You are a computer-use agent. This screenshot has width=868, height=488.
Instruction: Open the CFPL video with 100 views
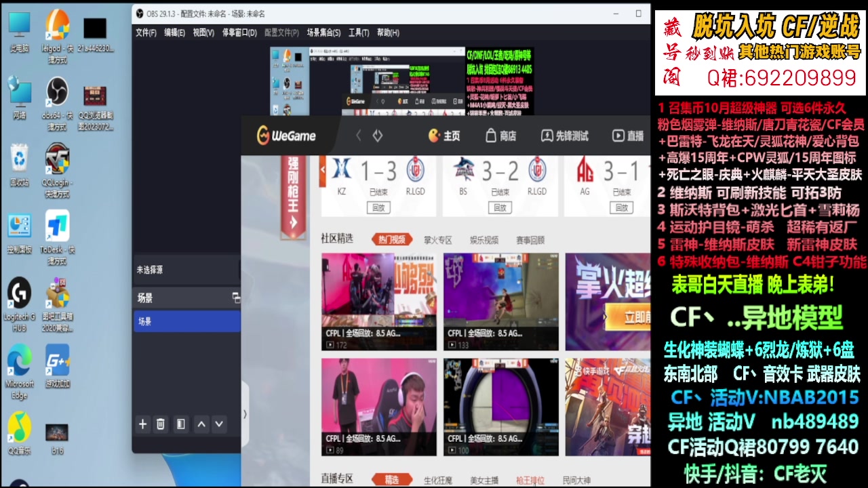tap(501, 407)
